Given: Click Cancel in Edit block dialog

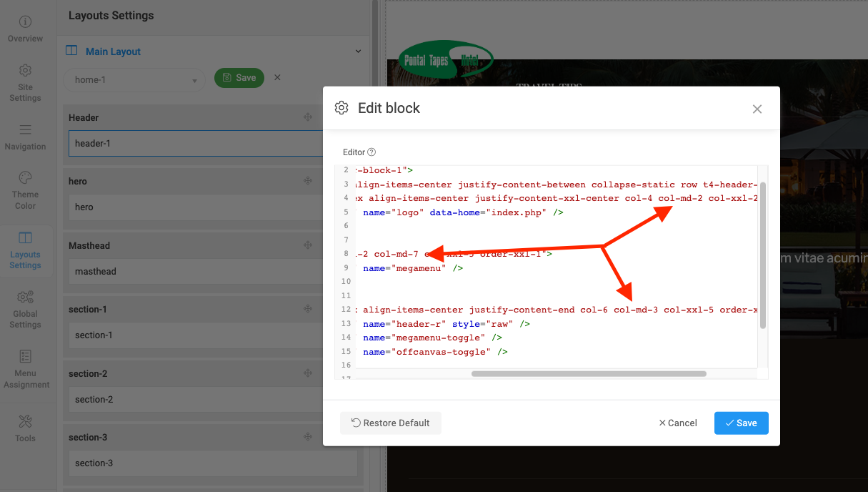Looking at the screenshot, I should click(677, 423).
